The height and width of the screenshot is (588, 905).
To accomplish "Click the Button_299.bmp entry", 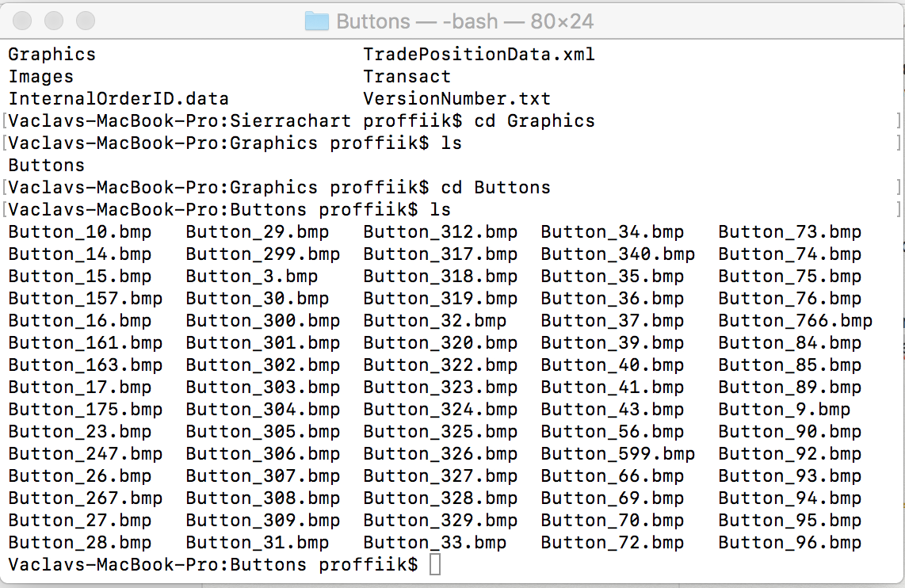I will tap(262, 254).
